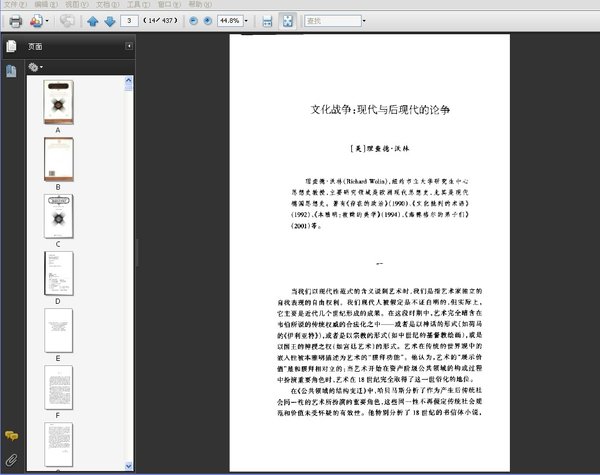This screenshot has width=600, height=475.
Task: Click the author line below the title
Action: click(380, 149)
